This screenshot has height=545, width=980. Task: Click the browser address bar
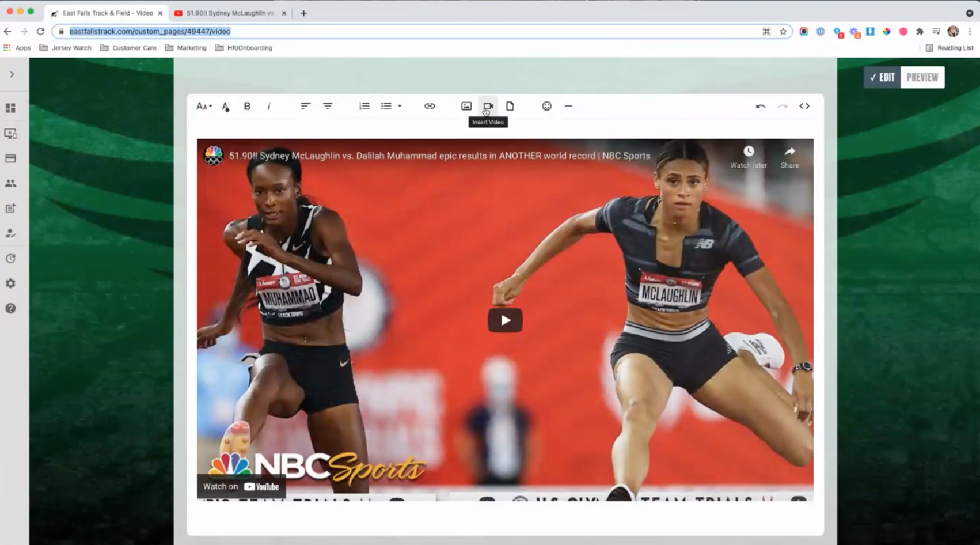[x=230, y=32]
